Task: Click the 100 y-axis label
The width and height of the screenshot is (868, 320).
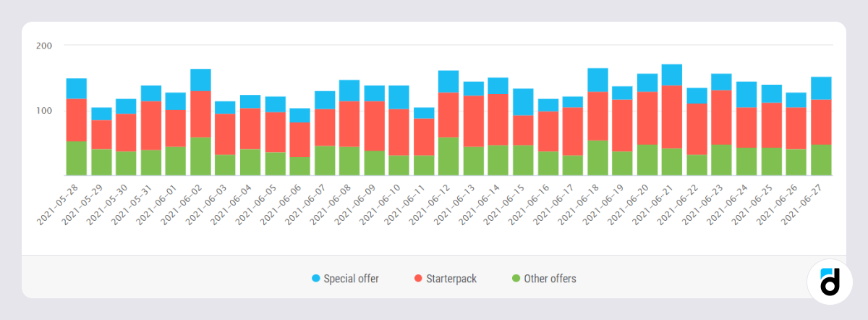Action: point(45,110)
